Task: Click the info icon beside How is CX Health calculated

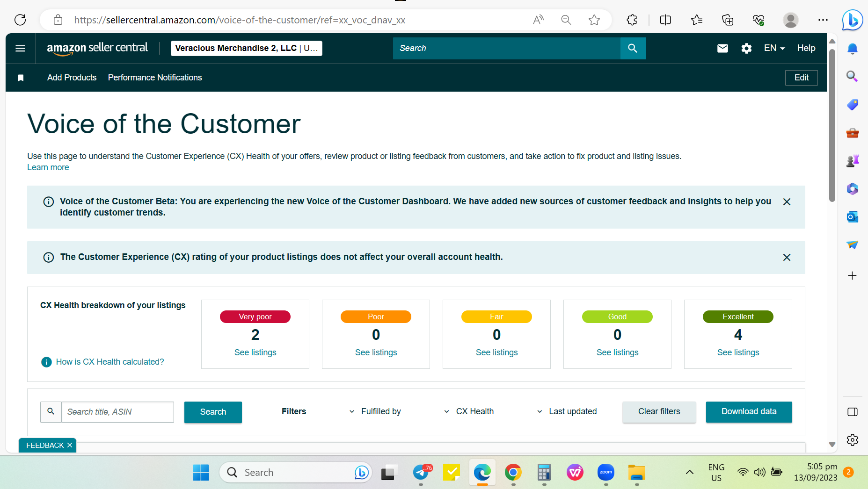Action: click(46, 362)
